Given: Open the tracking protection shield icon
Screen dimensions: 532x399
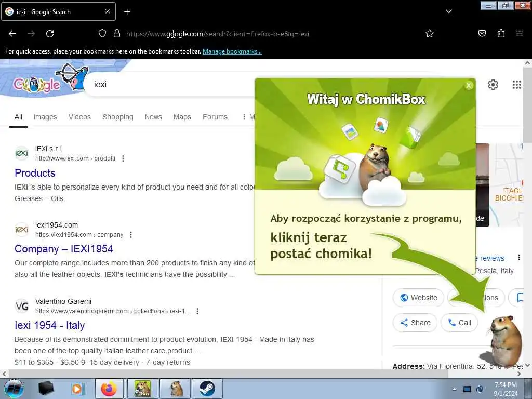Looking at the screenshot, I should click(102, 34).
